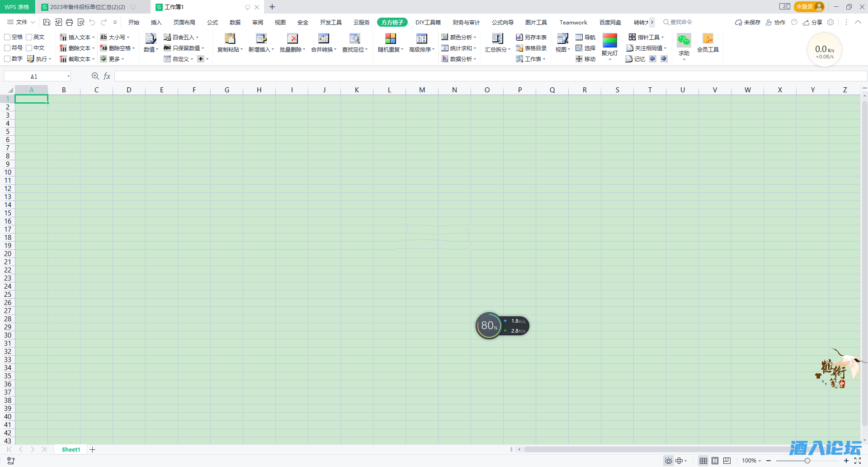Screen dimensions: 868x467
Task: Switch to the 公式 ribbon tab
Action: 212,22
